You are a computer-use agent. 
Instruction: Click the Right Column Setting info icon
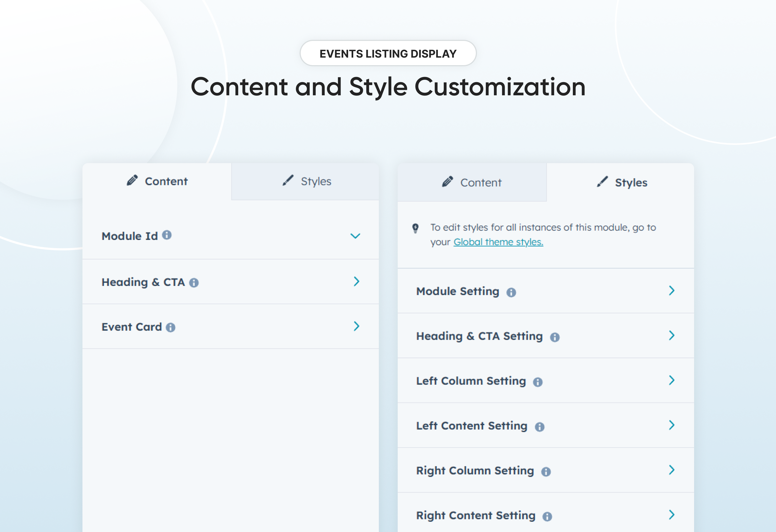(x=546, y=472)
